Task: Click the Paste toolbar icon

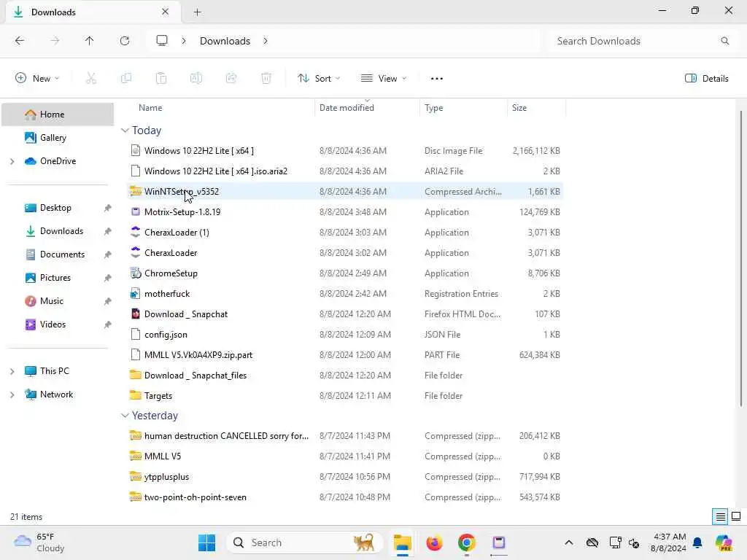Action: [x=161, y=79]
